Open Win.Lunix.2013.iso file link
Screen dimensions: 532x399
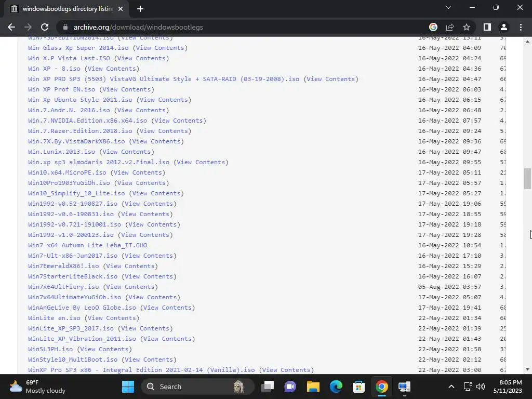pos(62,152)
